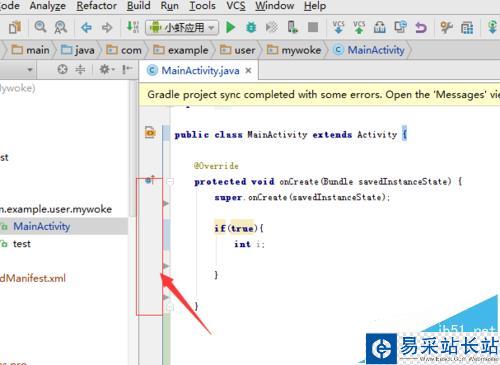Select the Manifest.xml file in tree

point(33,278)
